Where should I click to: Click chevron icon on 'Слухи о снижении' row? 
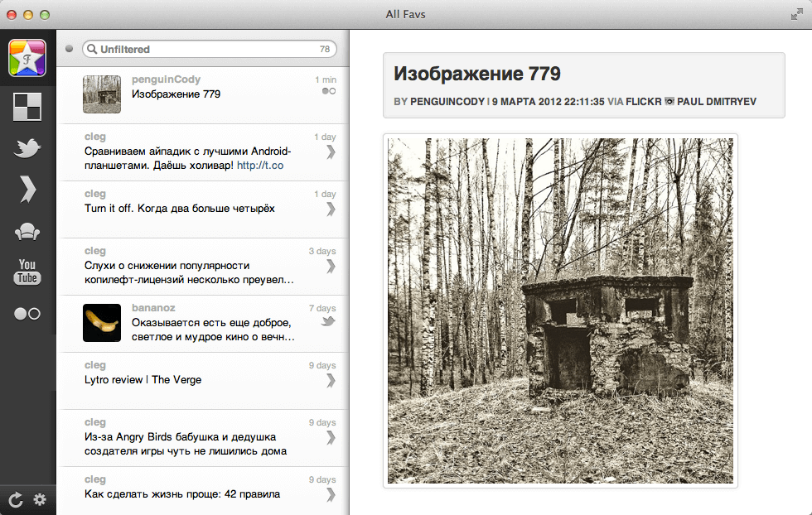click(331, 266)
